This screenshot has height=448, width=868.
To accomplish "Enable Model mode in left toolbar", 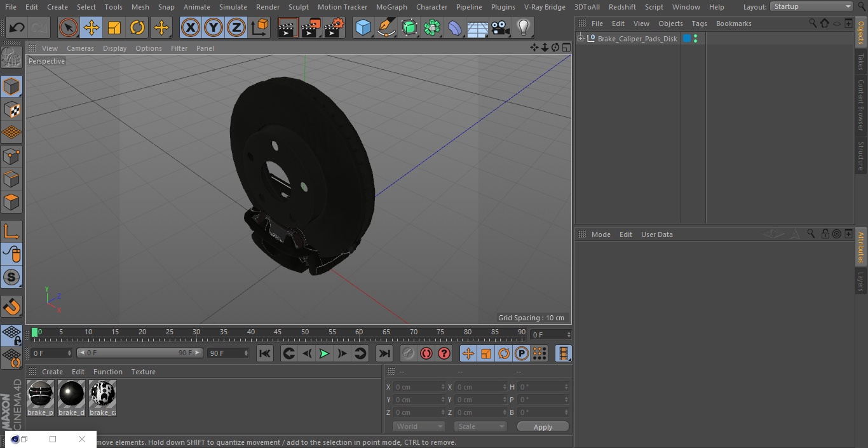I will pos(11,86).
